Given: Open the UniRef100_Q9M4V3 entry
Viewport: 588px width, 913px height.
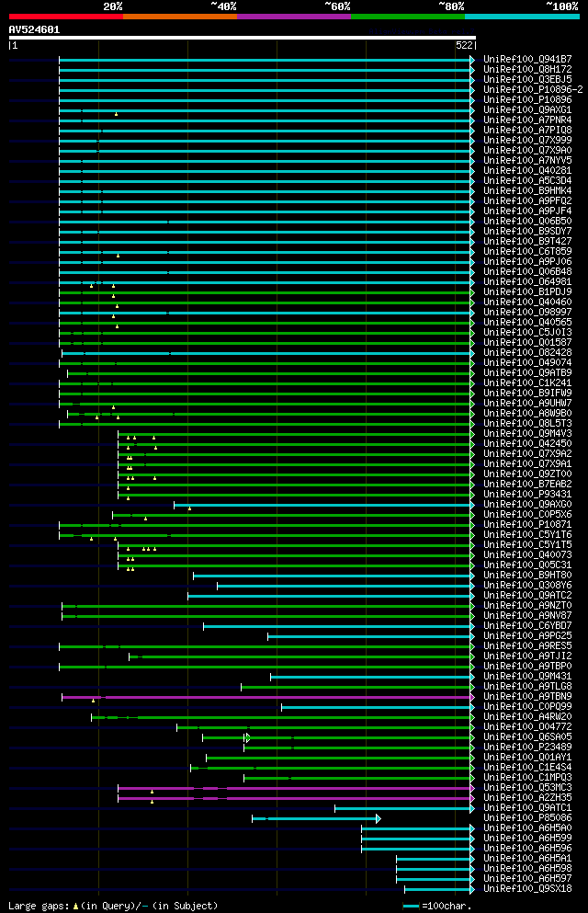Looking at the screenshot, I should [527, 434].
